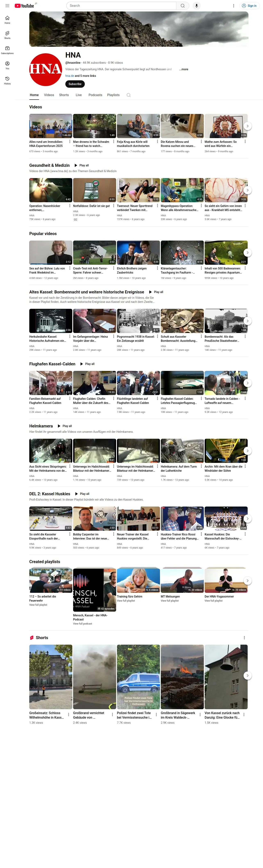
Task: Open menu for Man drowns in the Schwalm
Action: pyautogui.click(x=113, y=142)
